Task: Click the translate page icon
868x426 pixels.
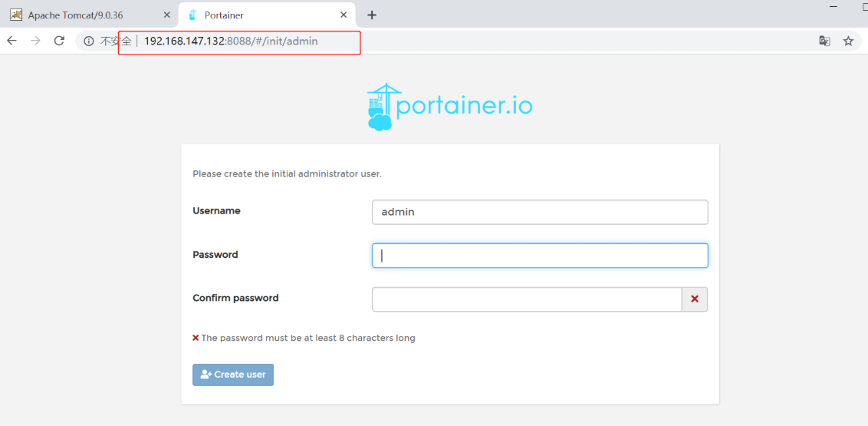Action: coord(824,41)
